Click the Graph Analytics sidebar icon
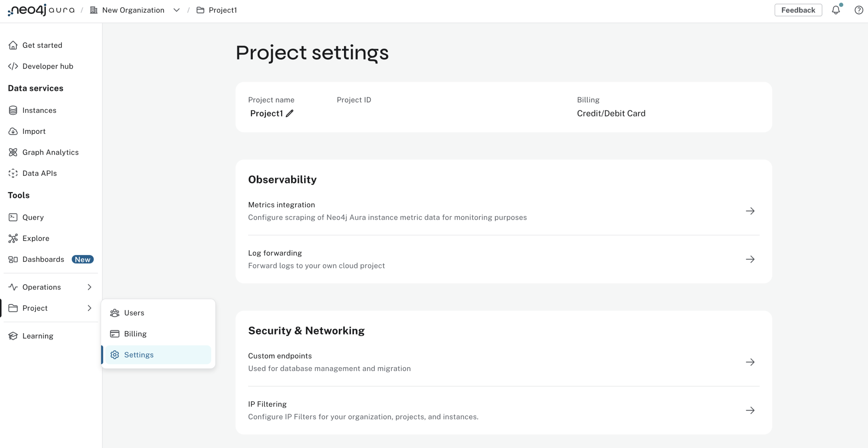The width and height of the screenshot is (868, 448). 13,152
